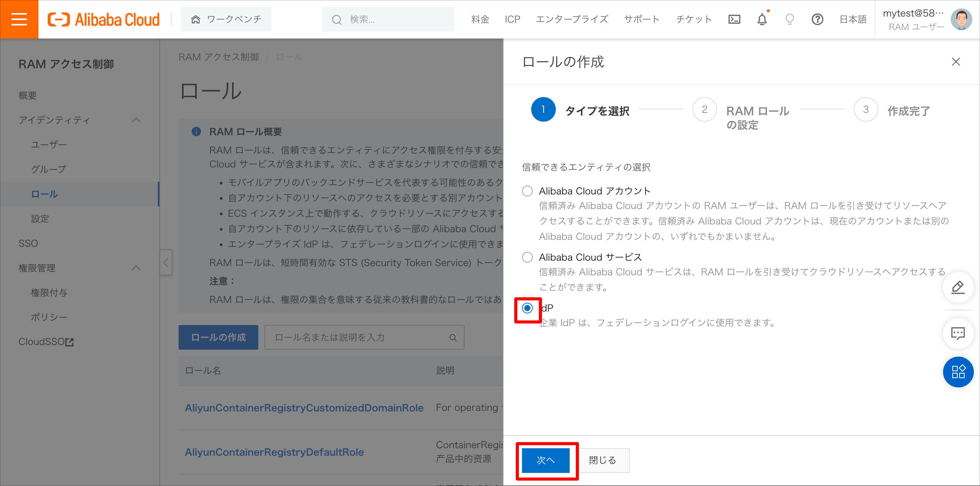Viewport: 980px width, 486px height.
Task: Open the help question mark icon
Action: point(818,19)
